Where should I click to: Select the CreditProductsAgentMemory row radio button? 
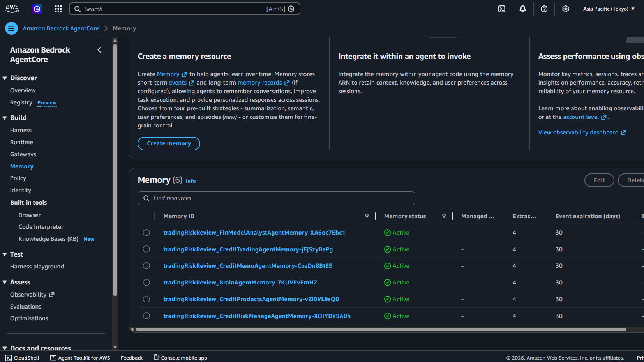click(x=146, y=299)
